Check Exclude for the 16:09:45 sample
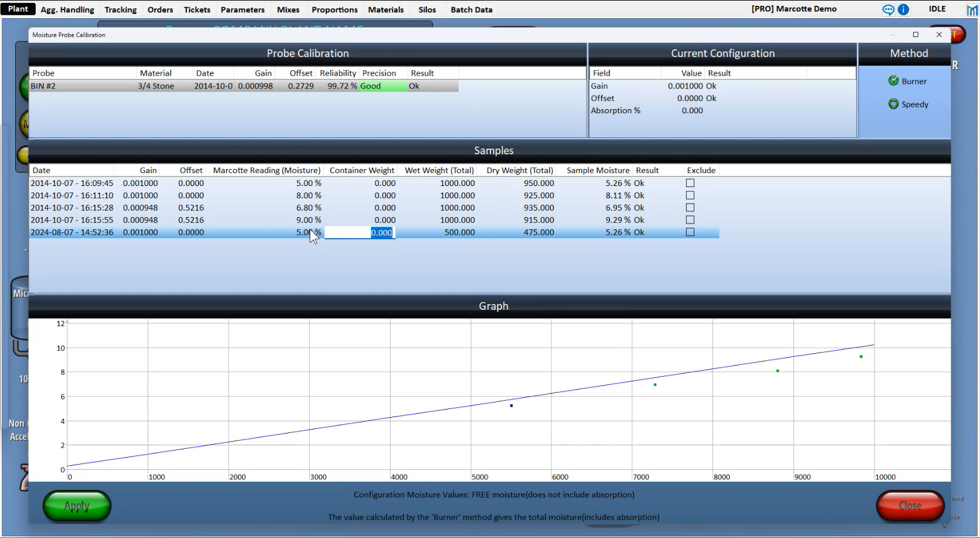The height and width of the screenshot is (538, 980). tap(690, 183)
